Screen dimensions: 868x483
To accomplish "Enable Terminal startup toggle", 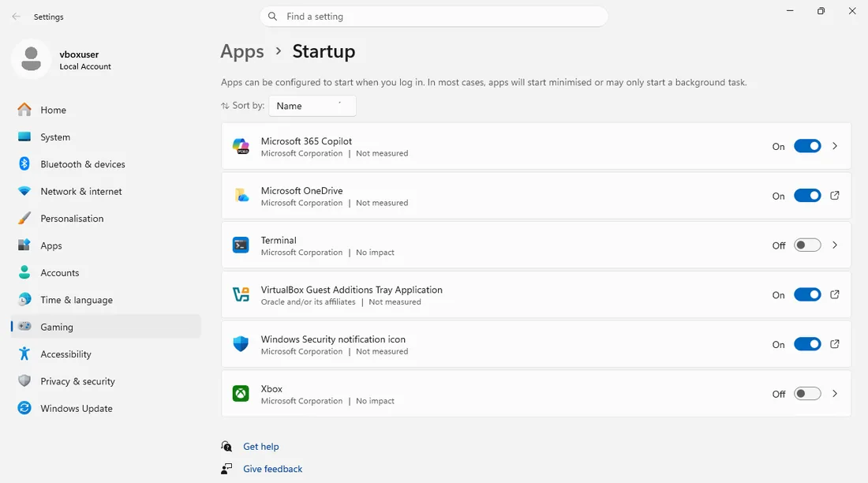I will 807,245.
